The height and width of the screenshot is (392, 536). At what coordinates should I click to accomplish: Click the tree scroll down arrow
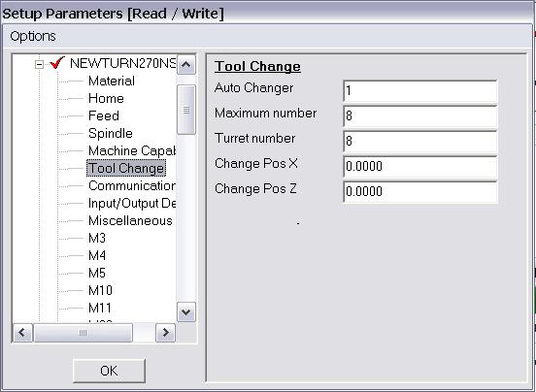[186, 311]
